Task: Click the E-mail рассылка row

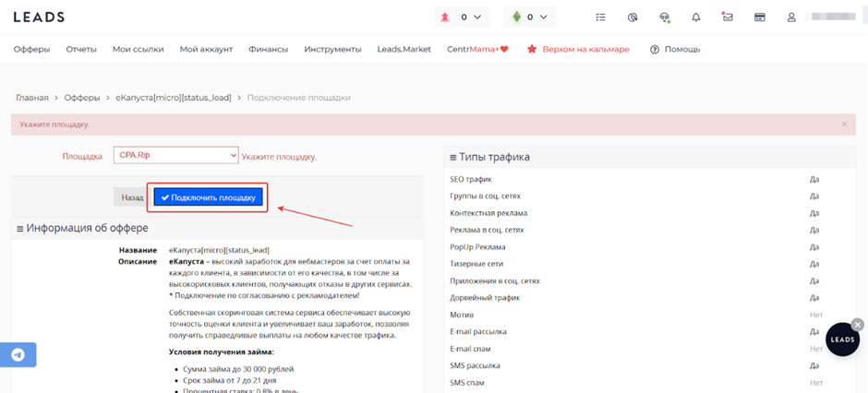Action: pos(650,331)
